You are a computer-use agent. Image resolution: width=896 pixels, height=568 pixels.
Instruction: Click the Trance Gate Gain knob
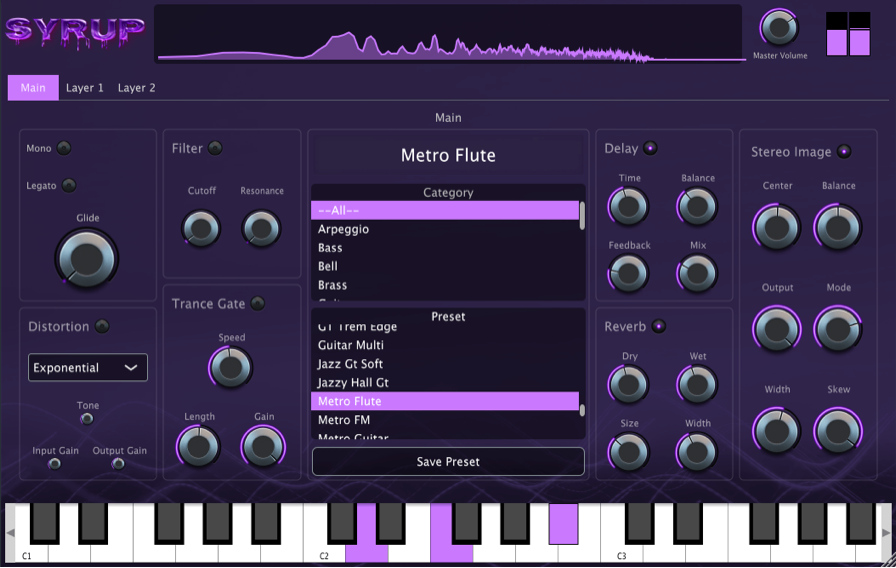pos(263,447)
